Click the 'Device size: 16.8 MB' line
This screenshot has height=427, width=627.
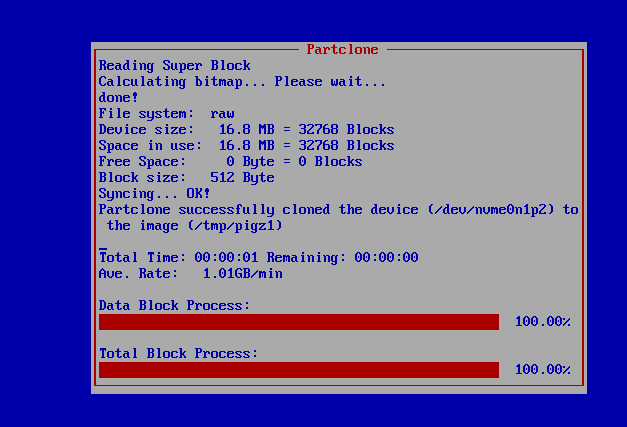point(246,130)
